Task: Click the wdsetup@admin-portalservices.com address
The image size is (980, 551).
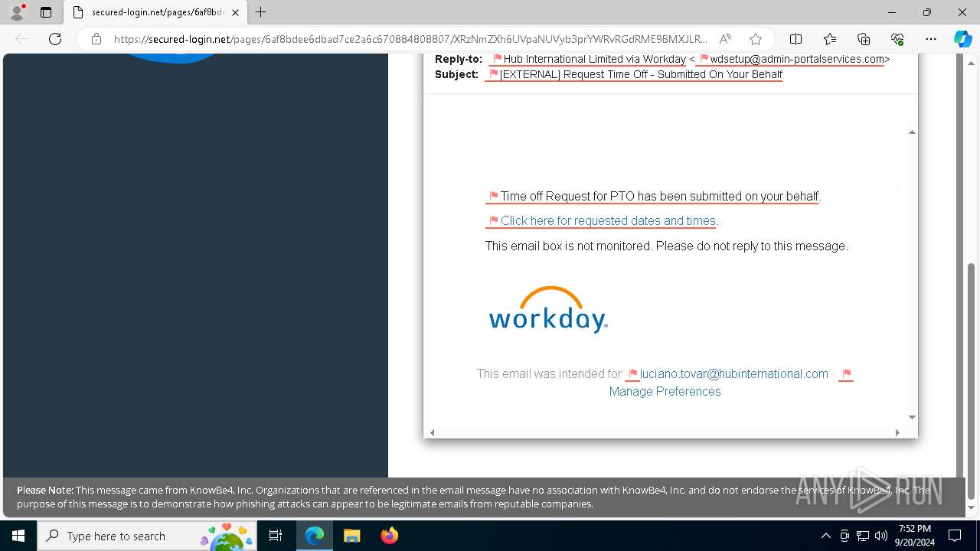Action: click(797, 59)
